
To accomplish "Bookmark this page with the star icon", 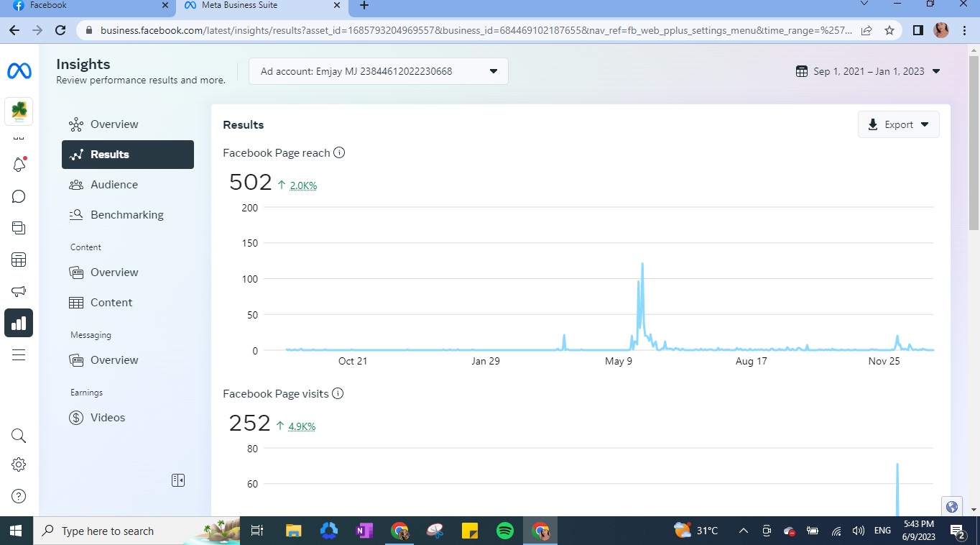I will click(x=889, y=30).
